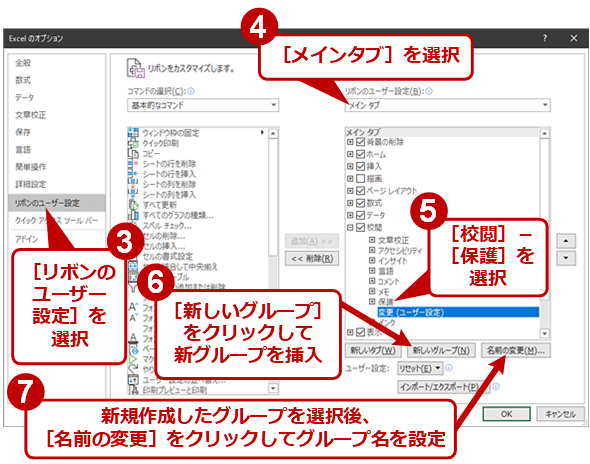The width and height of the screenshot is (590, 464).
Task: Click info icon beside コマンドの選択
Action: (x=191, y=91)
